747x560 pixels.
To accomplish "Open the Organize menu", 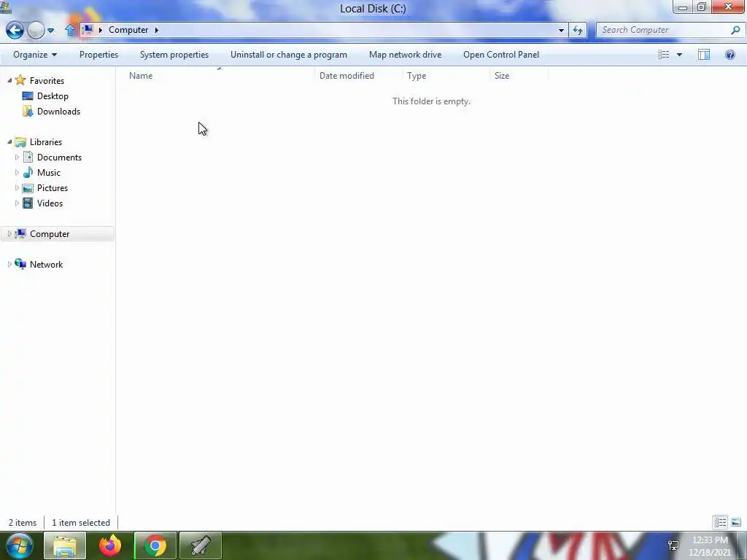I will [x=35, y=55].
